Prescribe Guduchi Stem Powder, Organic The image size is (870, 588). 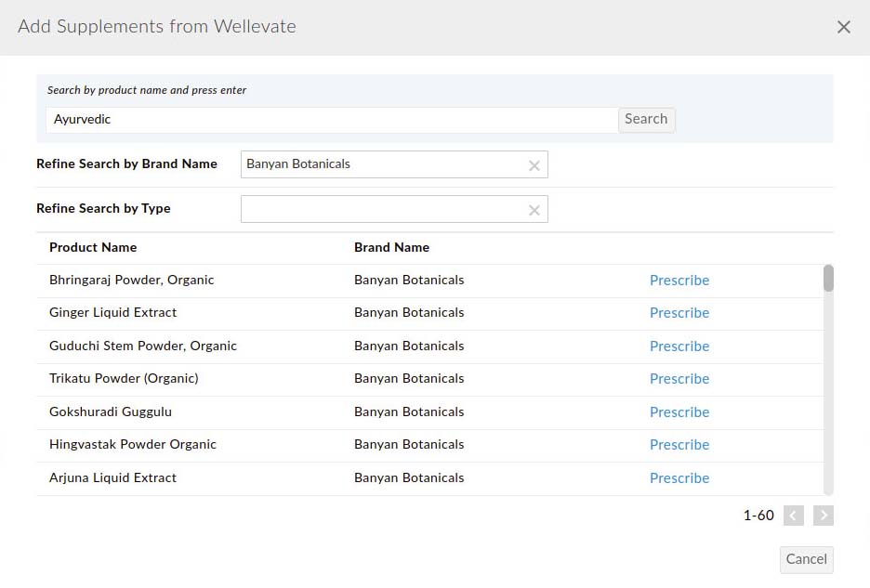tap(679, 346)
